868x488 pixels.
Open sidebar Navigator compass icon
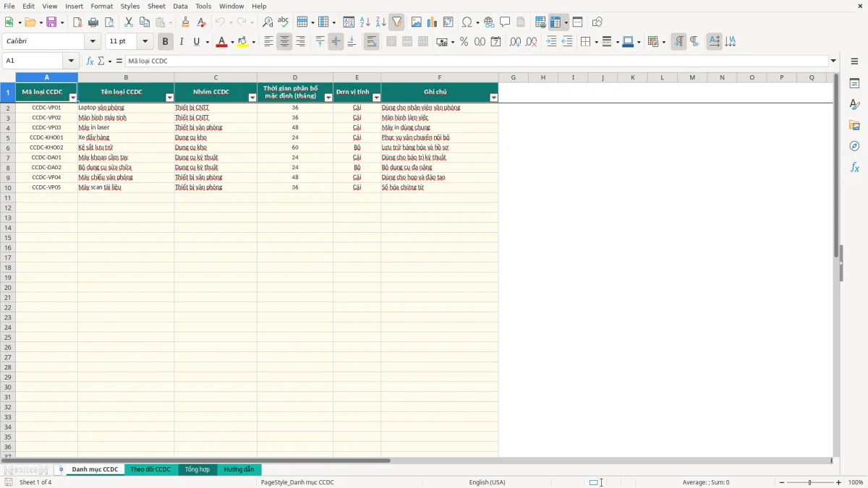click(x=854, y=146)
